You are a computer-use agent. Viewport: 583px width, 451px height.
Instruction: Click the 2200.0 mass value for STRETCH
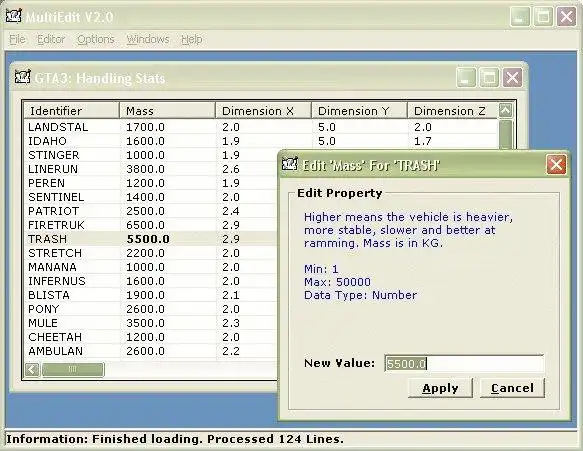coord(145,253)
